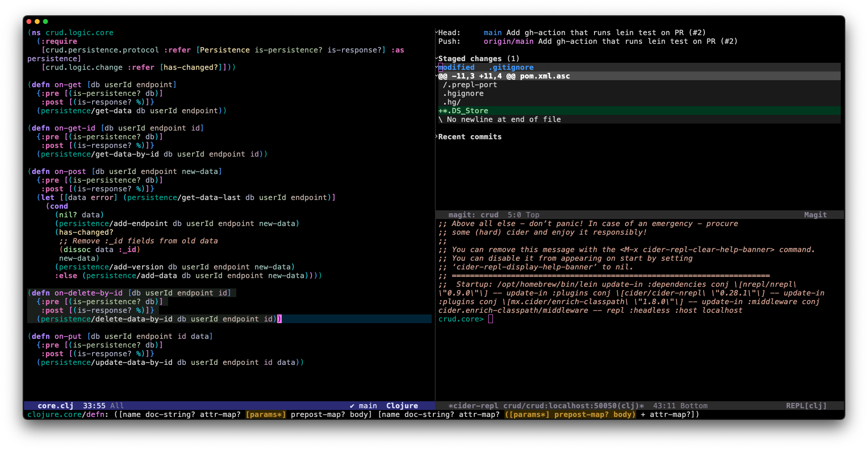Click 'persistence/delete-data-by-id' function call
Viewport: 868px width, 450px height.
(x=107, y=319)
